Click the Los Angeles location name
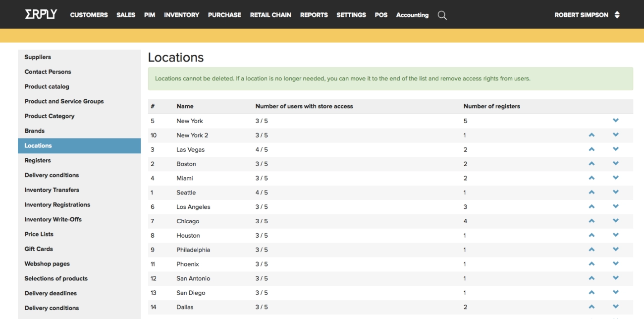The image size is (644, 319). [193, 207]
